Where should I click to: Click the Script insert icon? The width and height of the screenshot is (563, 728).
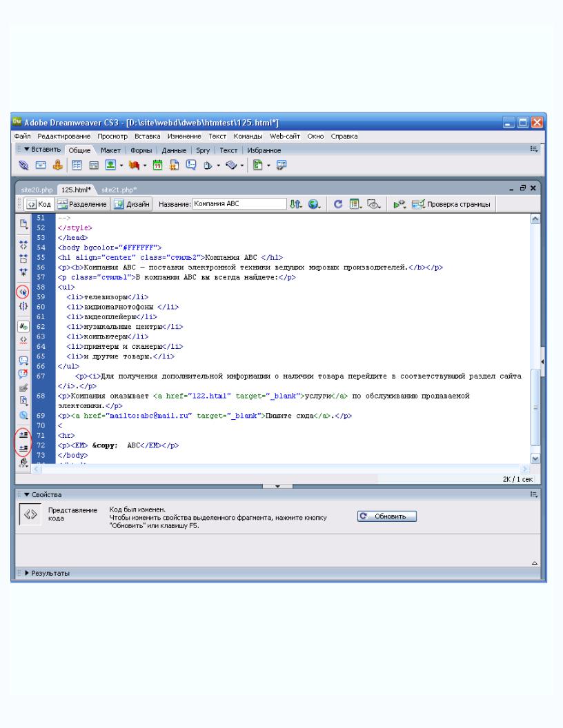click(x=231, y=165)
